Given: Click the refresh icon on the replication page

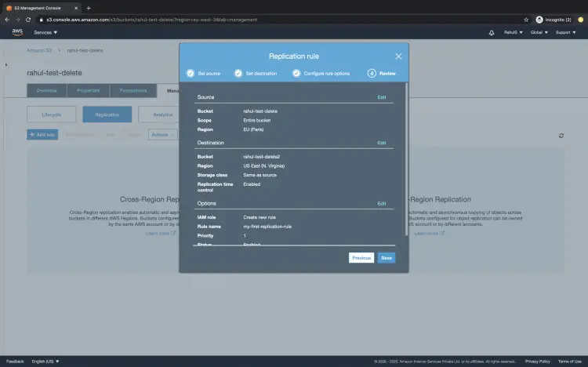Looking at the screenshot, I should tap(561, 136).
